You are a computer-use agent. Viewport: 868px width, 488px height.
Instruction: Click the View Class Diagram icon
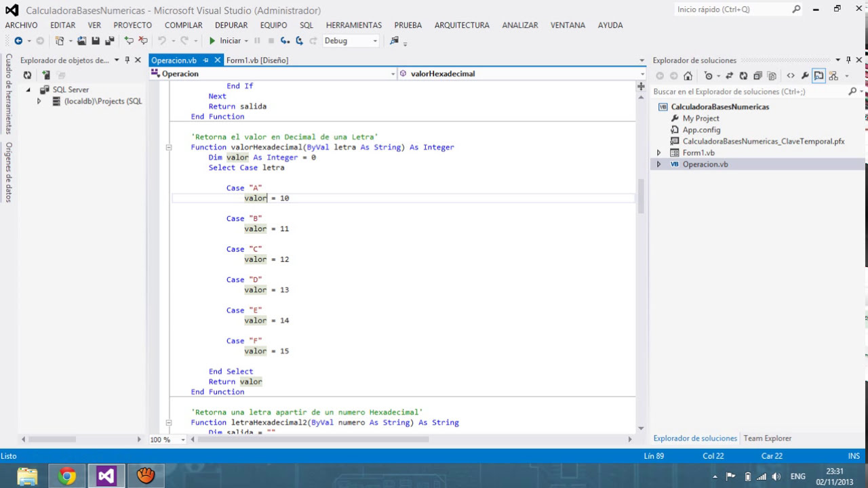pyautogui.click(x=833, y=76)
